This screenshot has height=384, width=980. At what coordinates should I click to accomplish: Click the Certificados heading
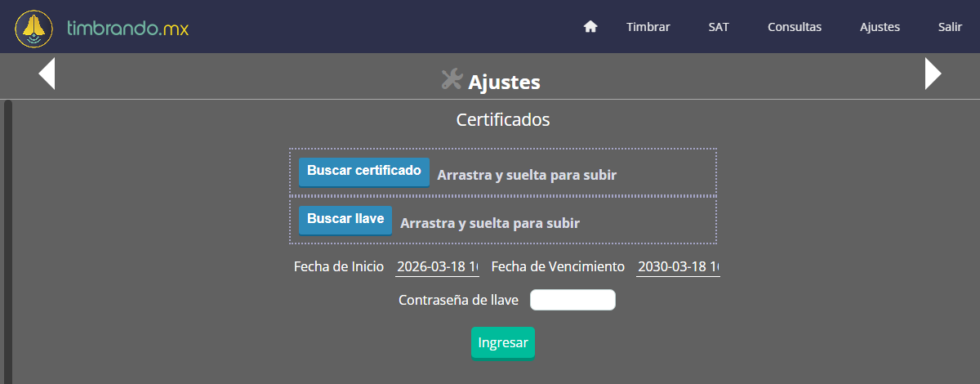click(x=503, y=119)
